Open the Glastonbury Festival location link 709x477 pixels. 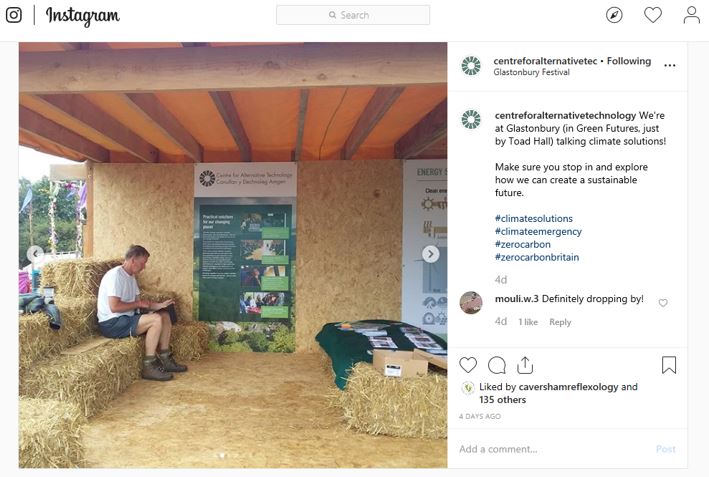point(531,72)
